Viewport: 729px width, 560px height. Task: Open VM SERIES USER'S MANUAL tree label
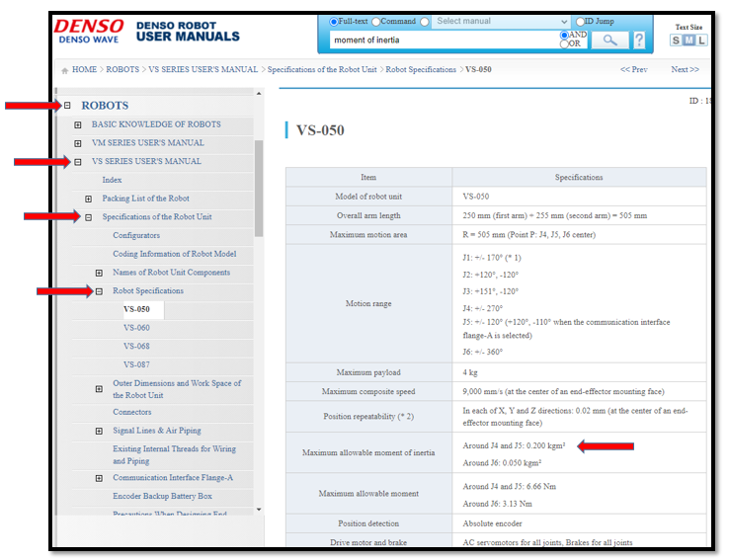click(148, 142)
